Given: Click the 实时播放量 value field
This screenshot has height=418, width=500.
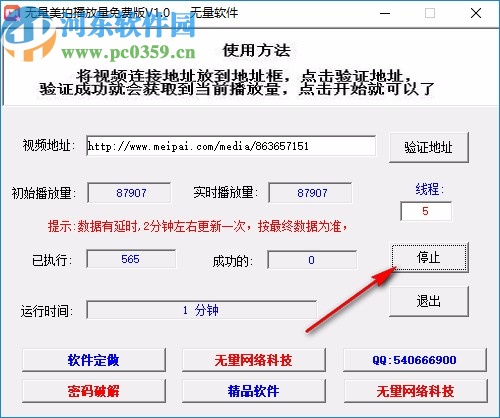Looking at the screenshot, I should tap(310, 193).
